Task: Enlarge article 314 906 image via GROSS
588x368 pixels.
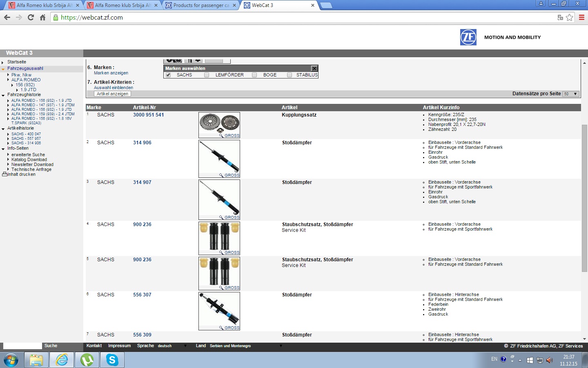Action: 229,175
